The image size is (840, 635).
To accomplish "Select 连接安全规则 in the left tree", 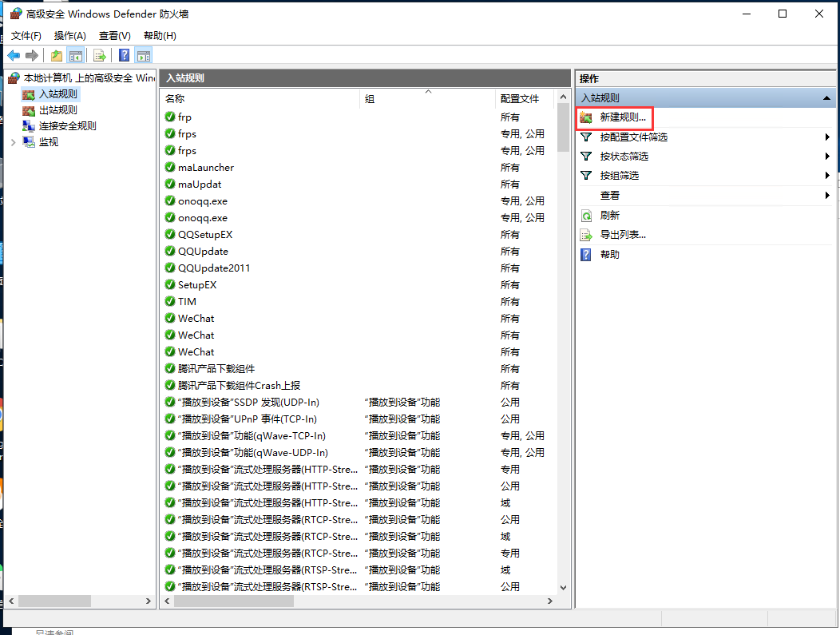I will point(68,126).
